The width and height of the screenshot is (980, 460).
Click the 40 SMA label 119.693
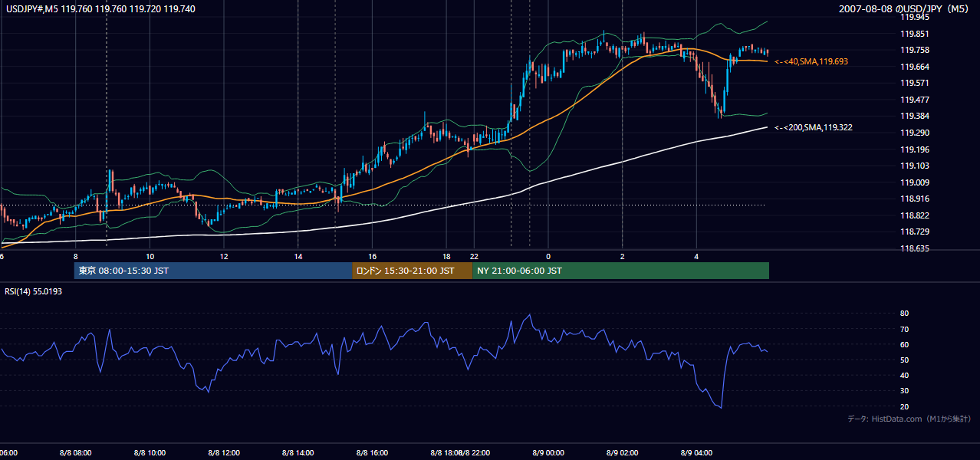coord(811,61)
